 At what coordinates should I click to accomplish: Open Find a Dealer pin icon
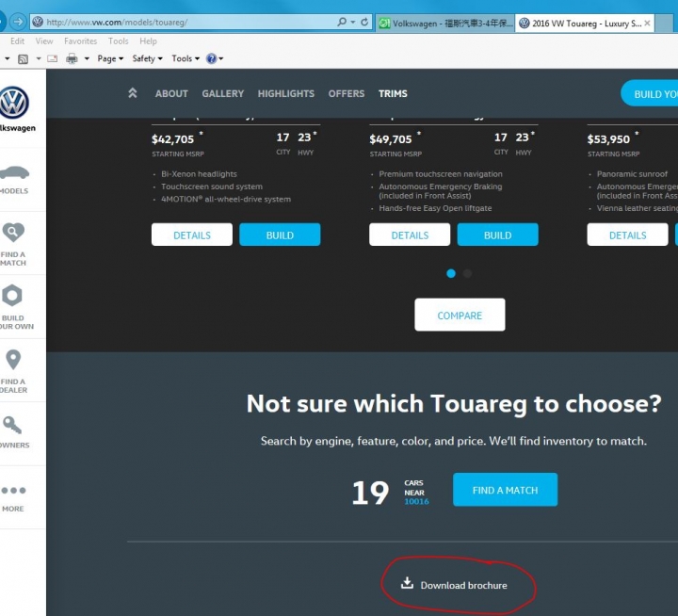[13, 360]
